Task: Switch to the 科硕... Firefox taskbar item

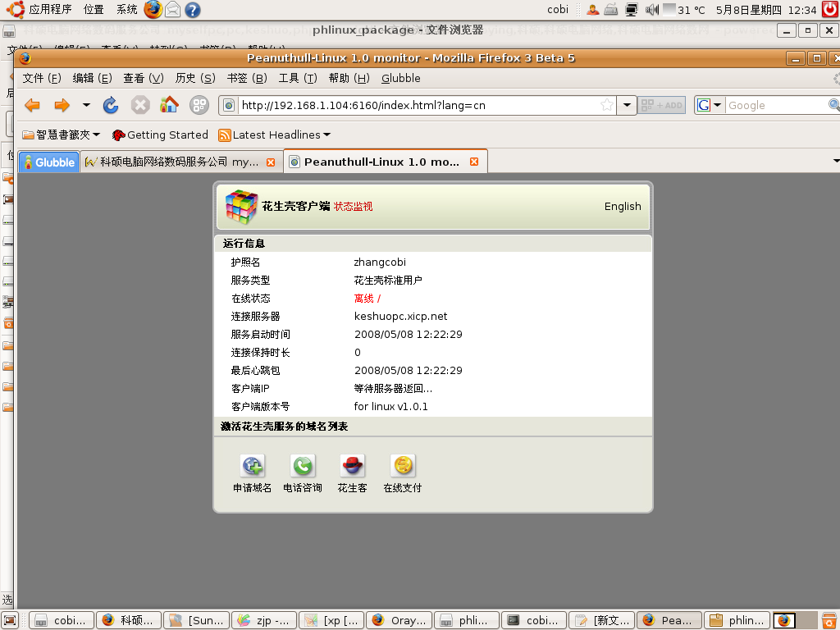Action: (129, 620)
